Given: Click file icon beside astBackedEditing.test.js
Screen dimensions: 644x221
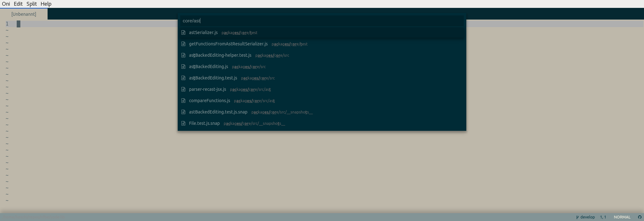Looking at the screenshot, I should [x=183, y=78].
